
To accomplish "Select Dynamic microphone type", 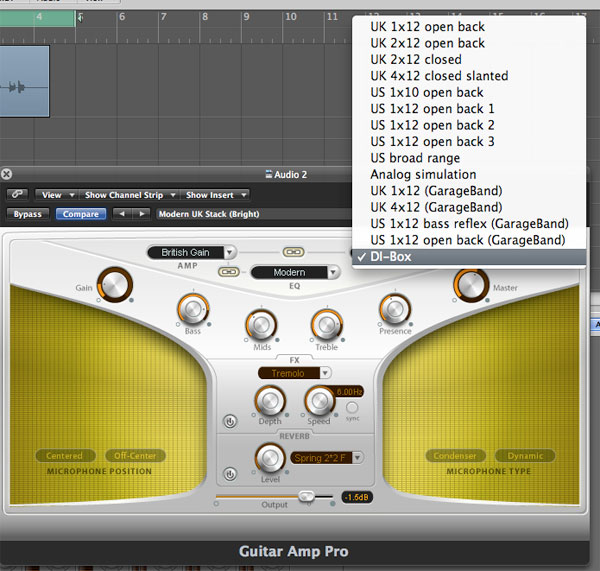I will point(525,455).
